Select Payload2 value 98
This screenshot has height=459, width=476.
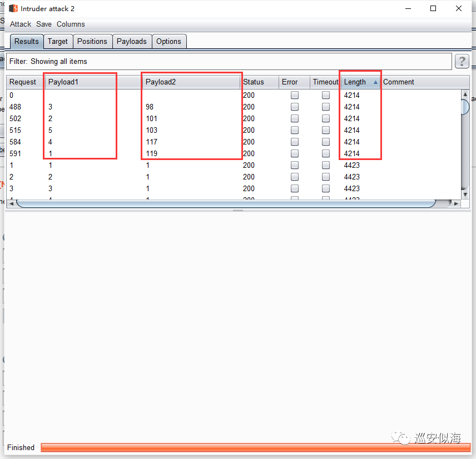[x=150, y=107]
